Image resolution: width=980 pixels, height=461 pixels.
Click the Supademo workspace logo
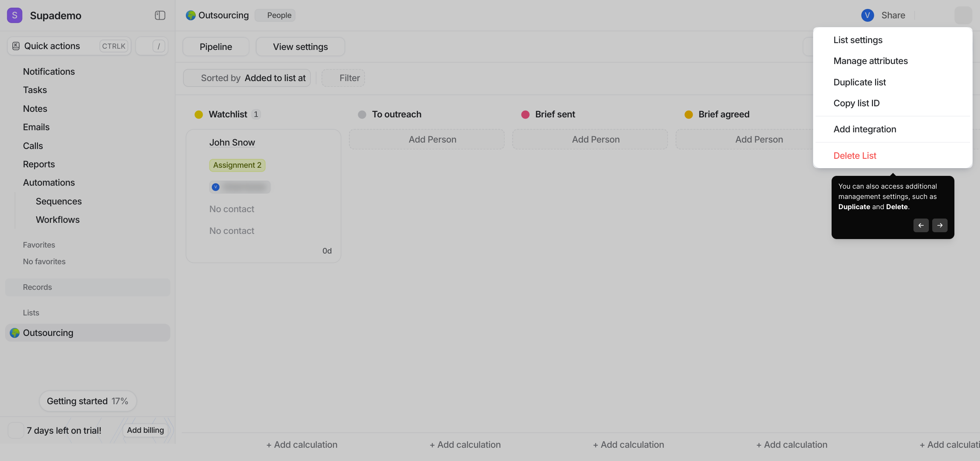14,15
